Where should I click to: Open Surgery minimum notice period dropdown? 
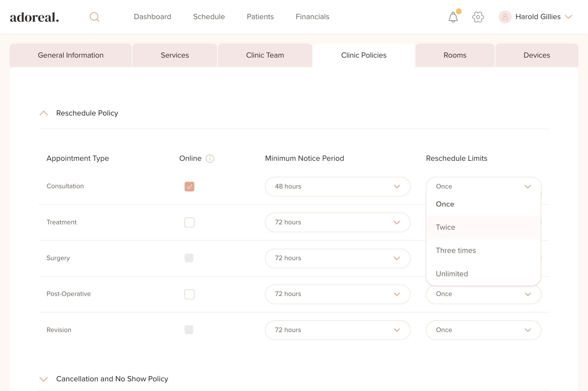click(x=337, y=258)
